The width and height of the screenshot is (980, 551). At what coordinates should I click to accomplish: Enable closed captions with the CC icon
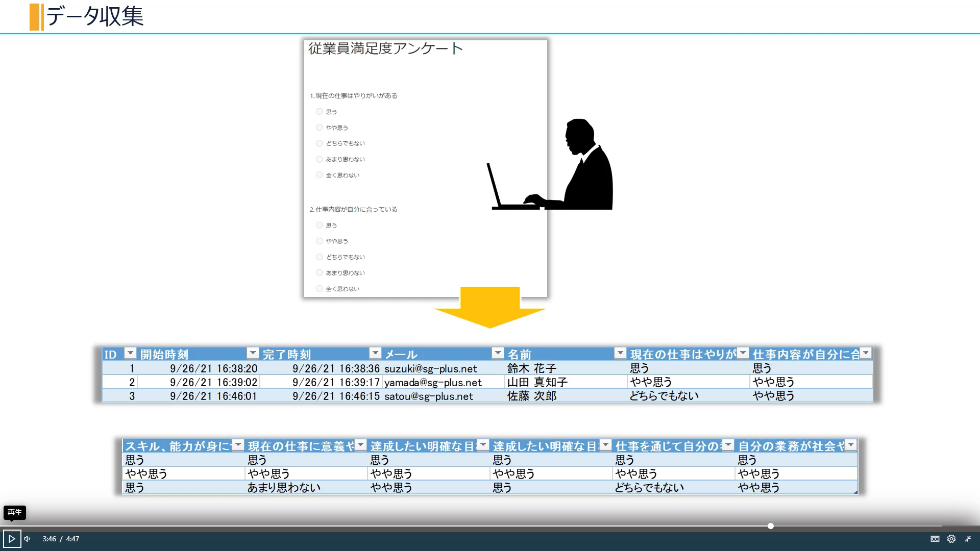tap(935, 538)
